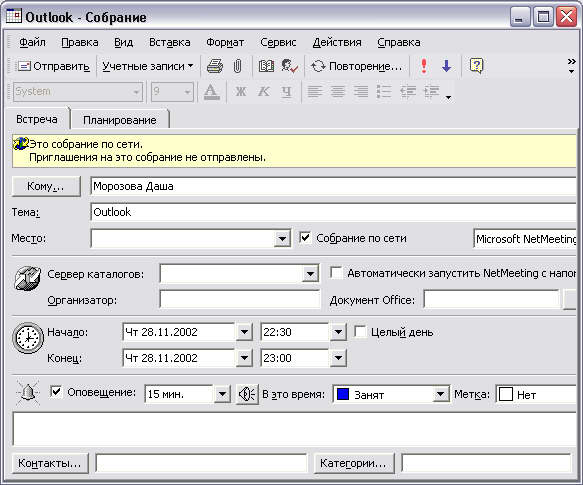Click the reminder sound speaker icon

pos(247,394)
